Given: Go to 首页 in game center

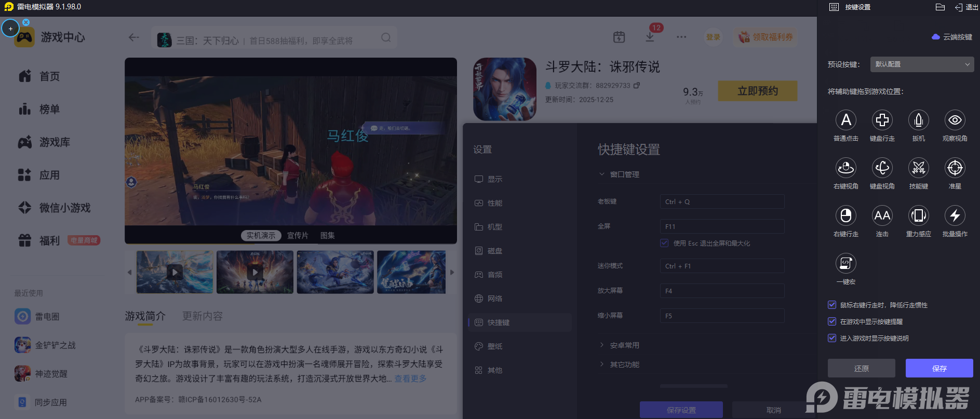Looking at the screenshot, I should (x=39, y=76).
